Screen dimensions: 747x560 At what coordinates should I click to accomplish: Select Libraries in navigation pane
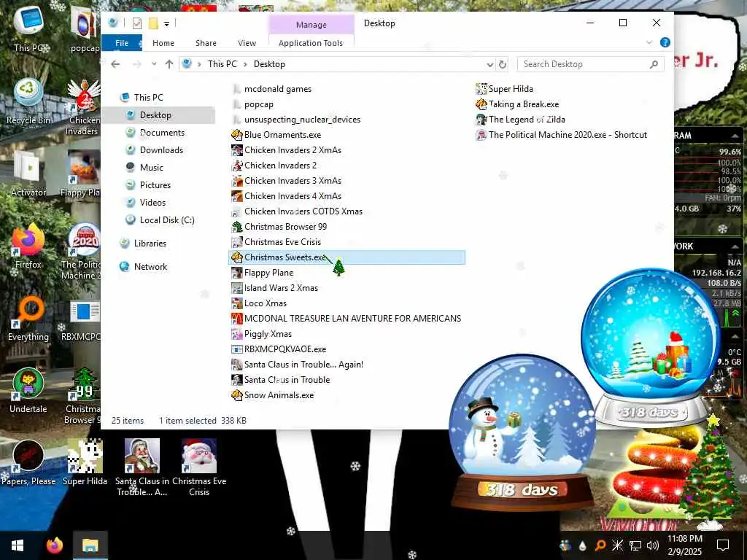pos(150,244)
